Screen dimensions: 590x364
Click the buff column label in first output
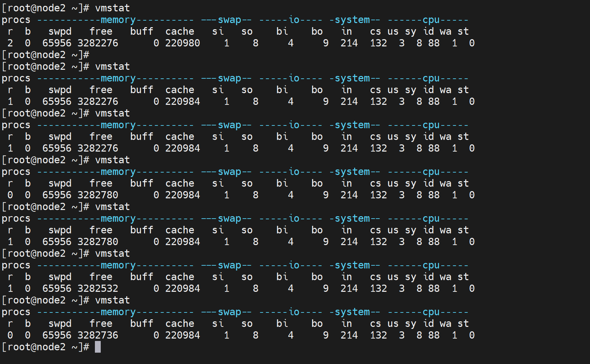(x=141, y=32)
